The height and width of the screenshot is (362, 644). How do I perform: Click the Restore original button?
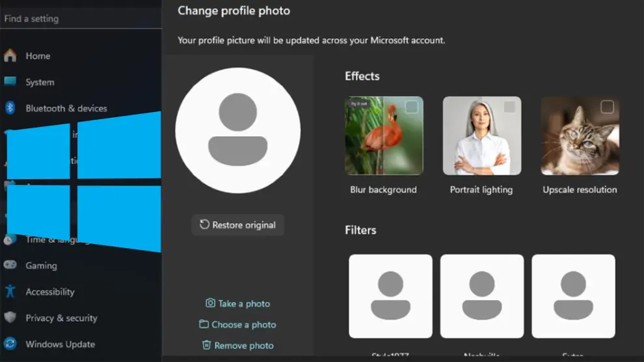[237, 225]
